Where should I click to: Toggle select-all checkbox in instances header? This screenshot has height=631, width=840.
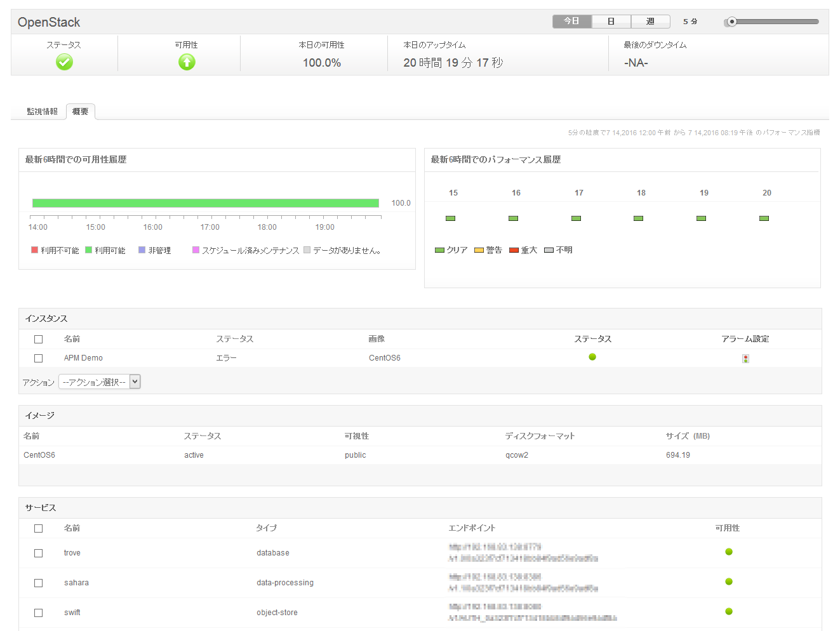click(39, 339)
